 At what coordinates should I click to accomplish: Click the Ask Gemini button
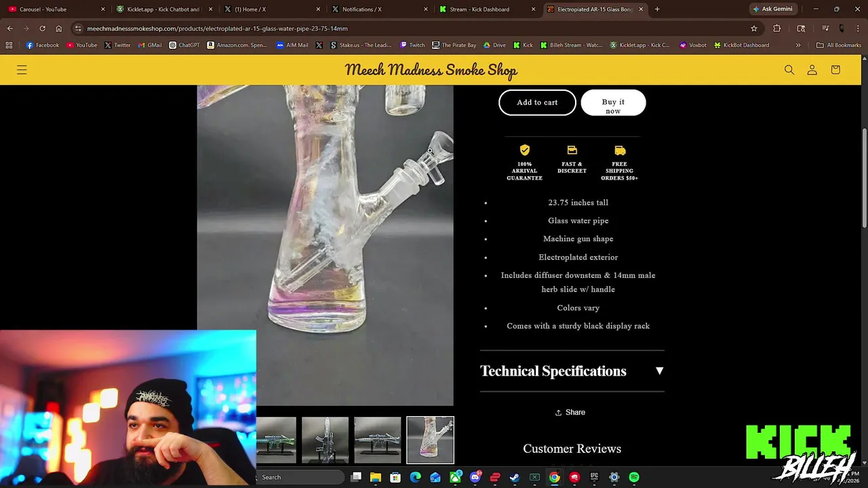point(772,9)
